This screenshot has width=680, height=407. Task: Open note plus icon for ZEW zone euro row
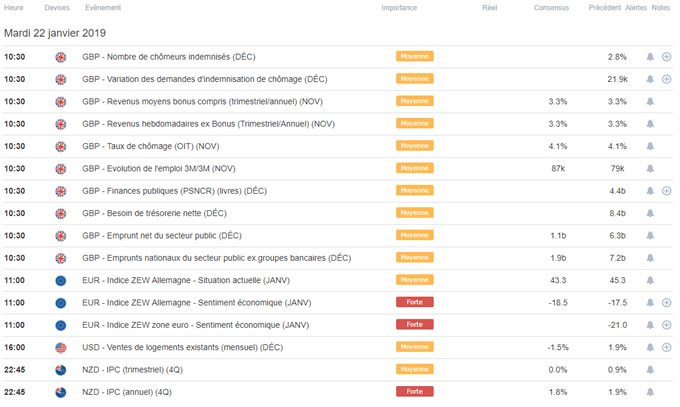pyautogui.click(x=667, y=325)
